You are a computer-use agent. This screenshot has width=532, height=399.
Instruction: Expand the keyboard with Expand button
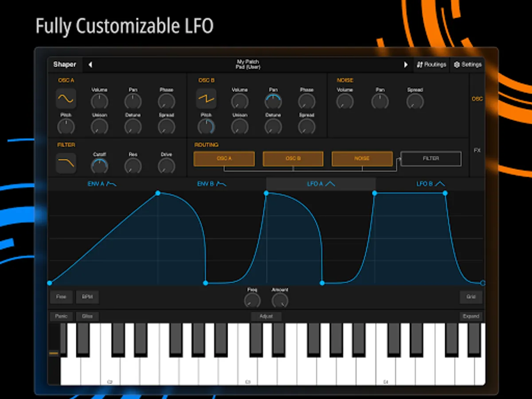[x=471, y=317]
